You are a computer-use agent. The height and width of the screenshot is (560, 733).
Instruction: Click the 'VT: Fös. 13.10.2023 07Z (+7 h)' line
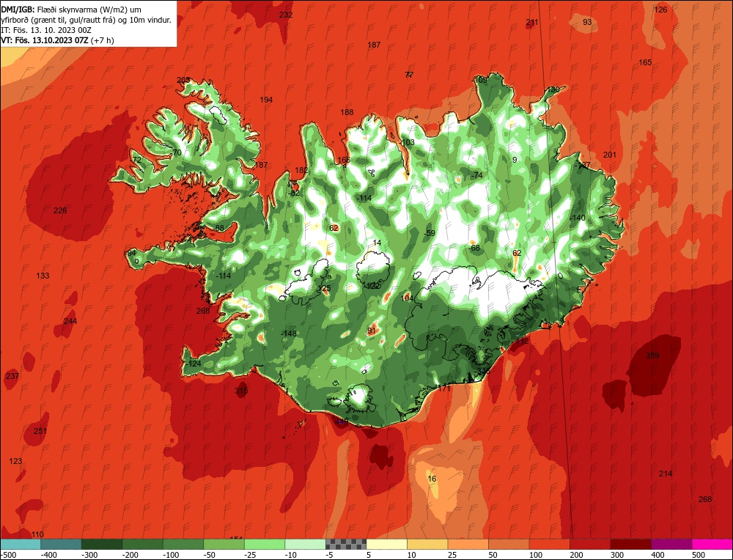click(57, 40)
